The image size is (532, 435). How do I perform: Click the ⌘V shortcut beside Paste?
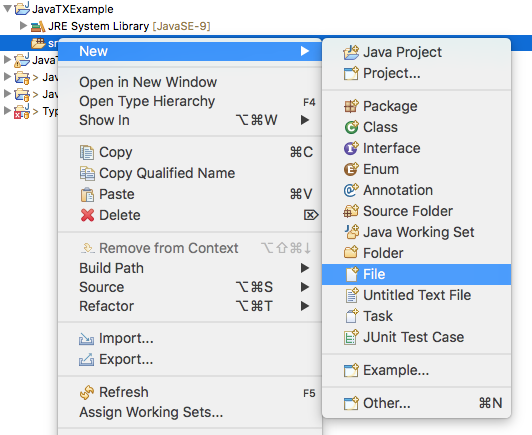[301, 194]
